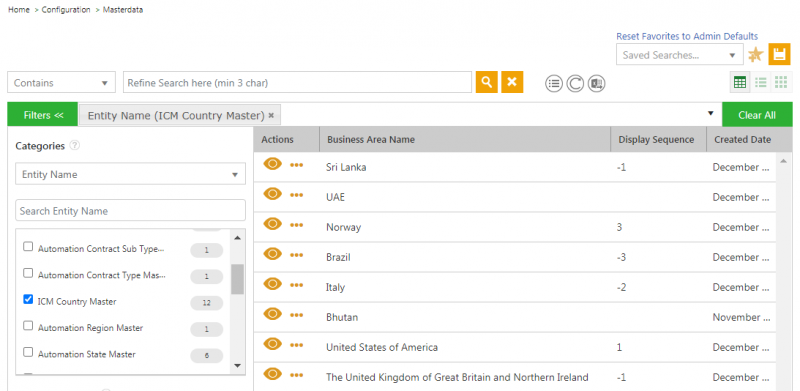Open more actions dots for Bhutan

tap(296, 315)
